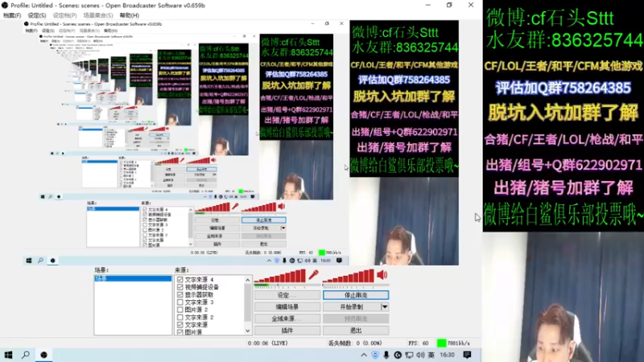Click the 7881kb/s bitrate text
This screenshot has height=362, width=644.
point(459,343)
